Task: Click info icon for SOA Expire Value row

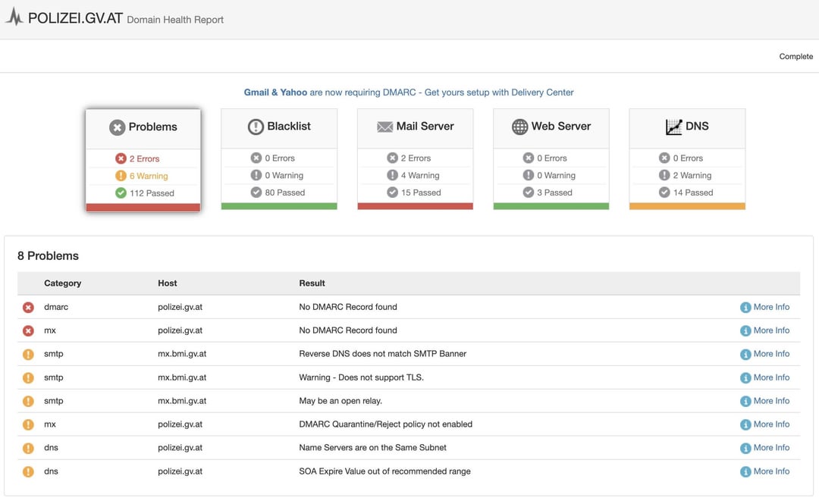Action: point(745,471)
